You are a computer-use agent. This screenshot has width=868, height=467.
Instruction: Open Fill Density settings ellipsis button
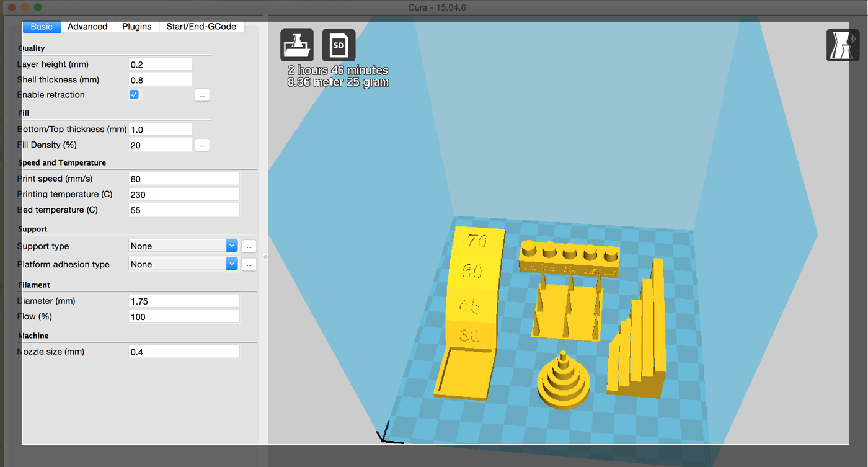pos(202,145)
